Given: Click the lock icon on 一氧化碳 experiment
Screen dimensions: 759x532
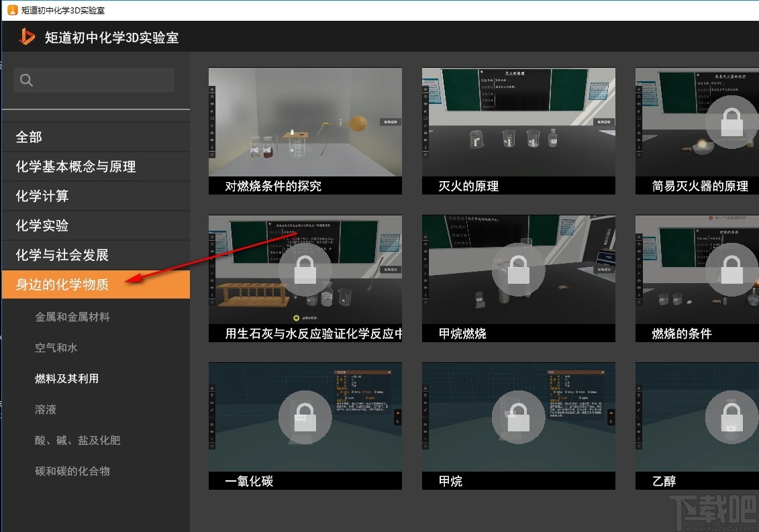Looking at the screenshot, I should tap(305, 417).
